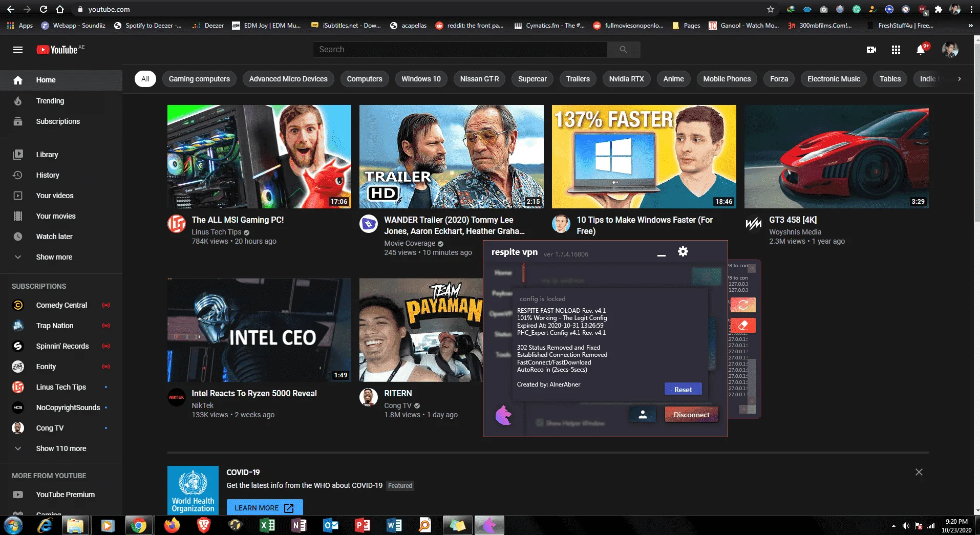The image size is (980, 535).
Task: Open PowerPoint from the taskbar
Action: (x=363, y=525)
